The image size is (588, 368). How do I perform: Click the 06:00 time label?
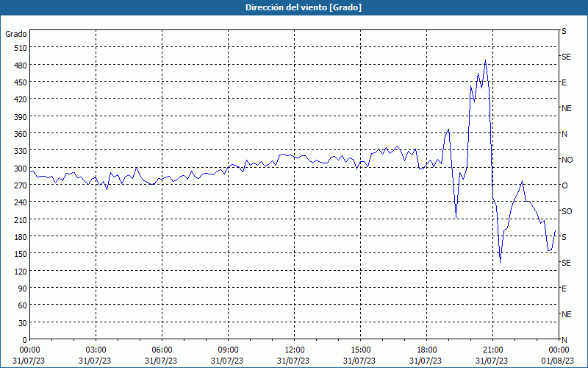pos(162,350)
